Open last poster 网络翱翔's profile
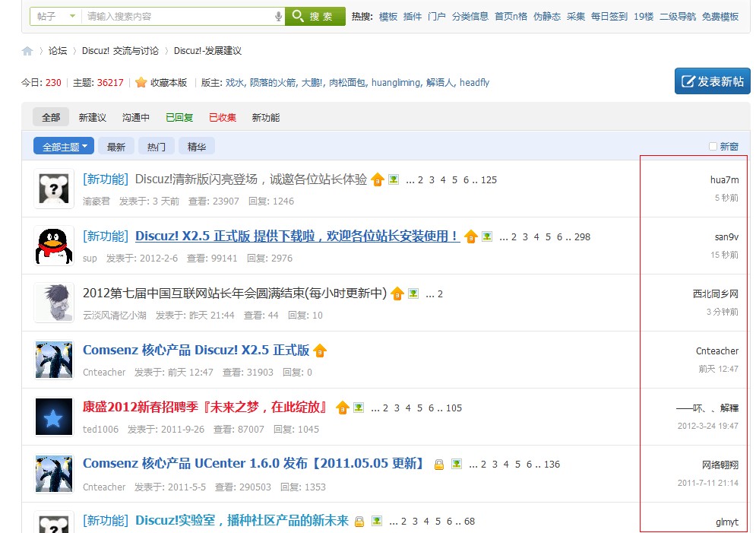This screenshot has width=756, height=533. [720, 465]
